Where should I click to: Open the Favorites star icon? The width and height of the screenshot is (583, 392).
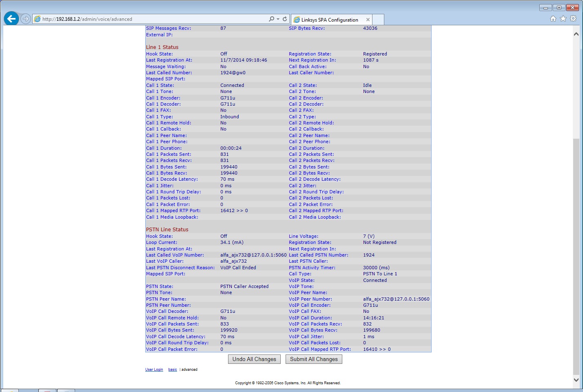tap(563, 19)
